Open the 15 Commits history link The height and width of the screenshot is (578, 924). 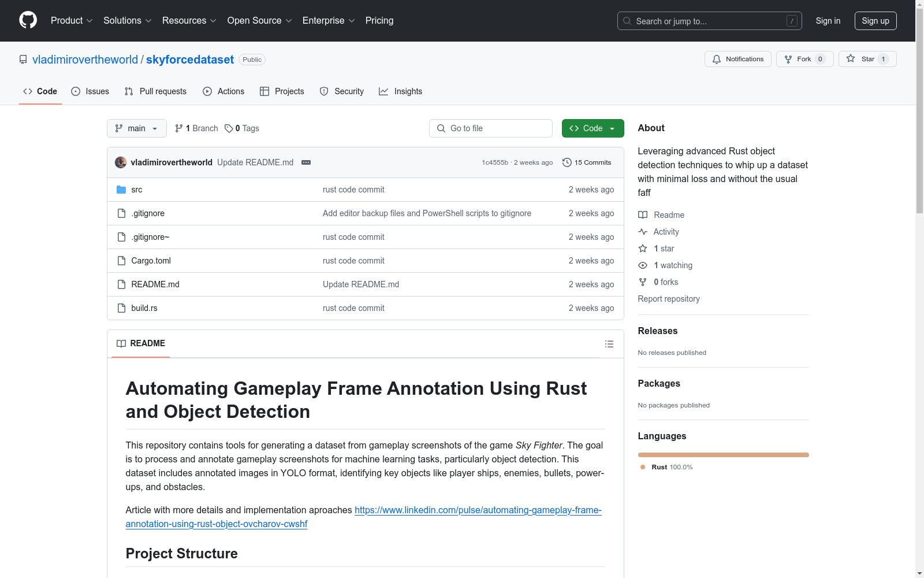587,162
